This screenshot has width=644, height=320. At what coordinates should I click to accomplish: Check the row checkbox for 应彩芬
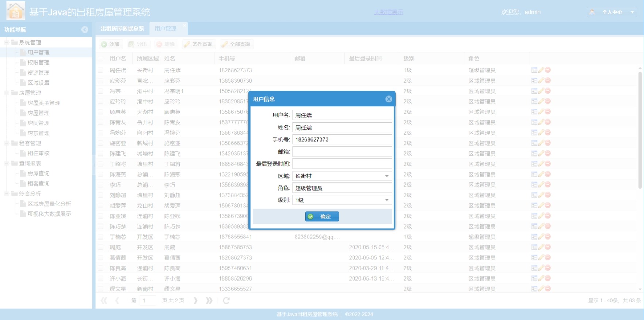(101, 81)
